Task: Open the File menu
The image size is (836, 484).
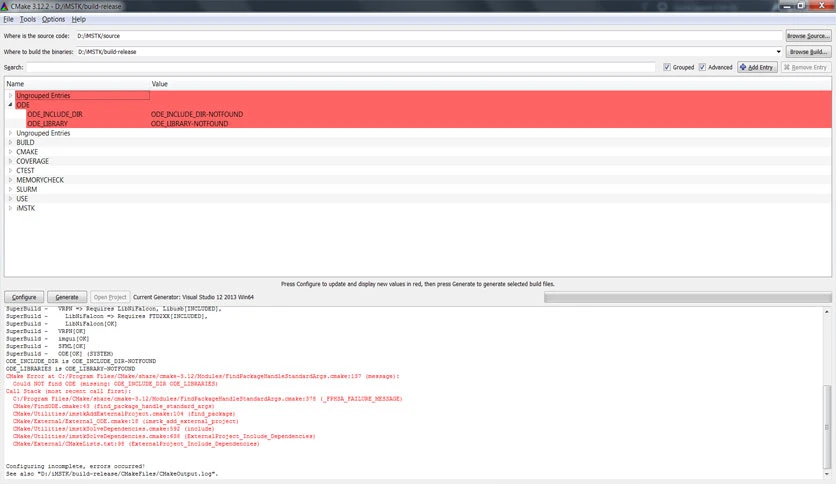Action: (x=8, y=19)
